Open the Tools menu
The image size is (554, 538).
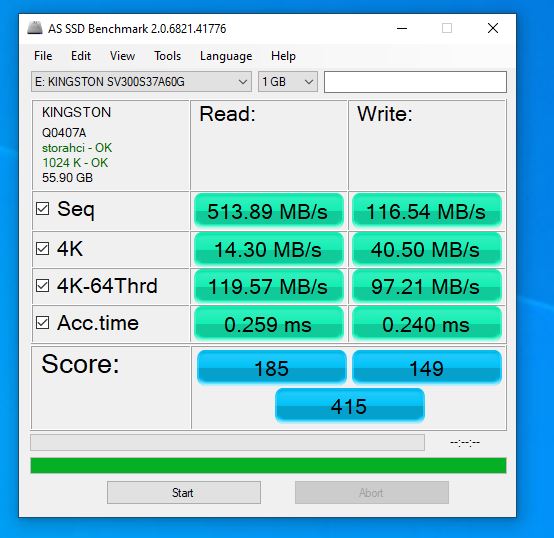pos(167,56)
